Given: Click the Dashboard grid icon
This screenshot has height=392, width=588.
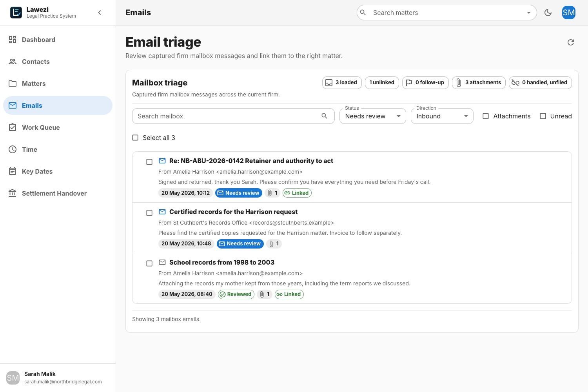Looking at the screenshot, I should click(13, 40).
